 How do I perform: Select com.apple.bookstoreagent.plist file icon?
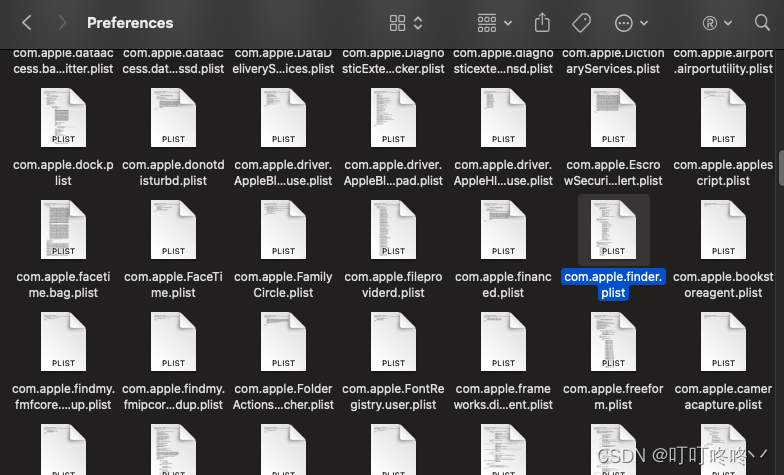(723, 230)
